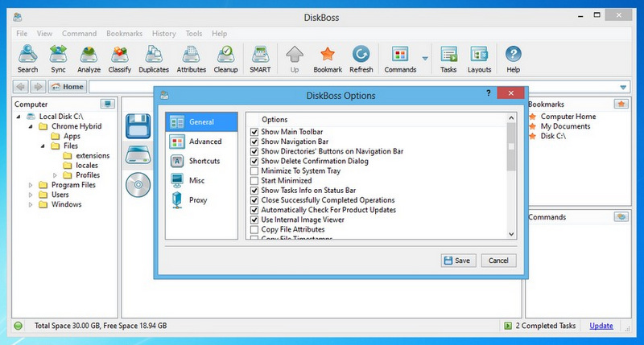The image size is (644, 345).
Task: Open the Tools menu
Action: 194,34
